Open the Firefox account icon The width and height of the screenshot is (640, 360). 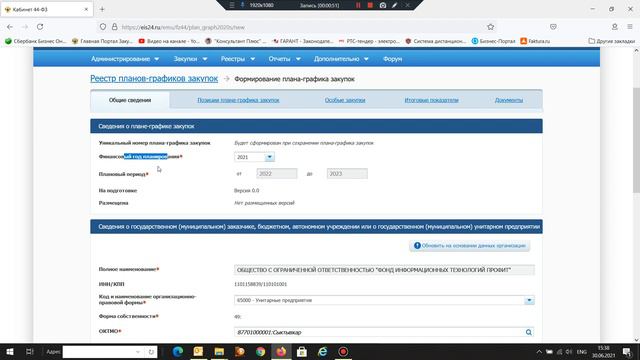pos(614,27)
